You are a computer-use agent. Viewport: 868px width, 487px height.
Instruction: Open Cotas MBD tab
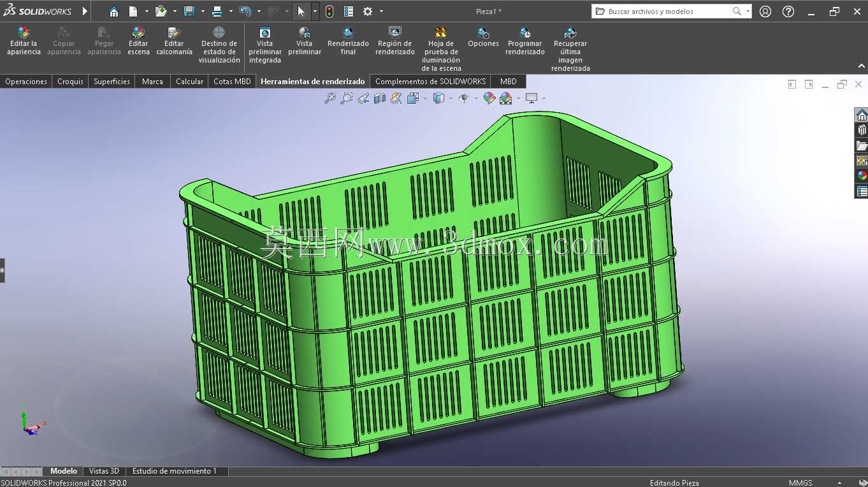[232, 82]
